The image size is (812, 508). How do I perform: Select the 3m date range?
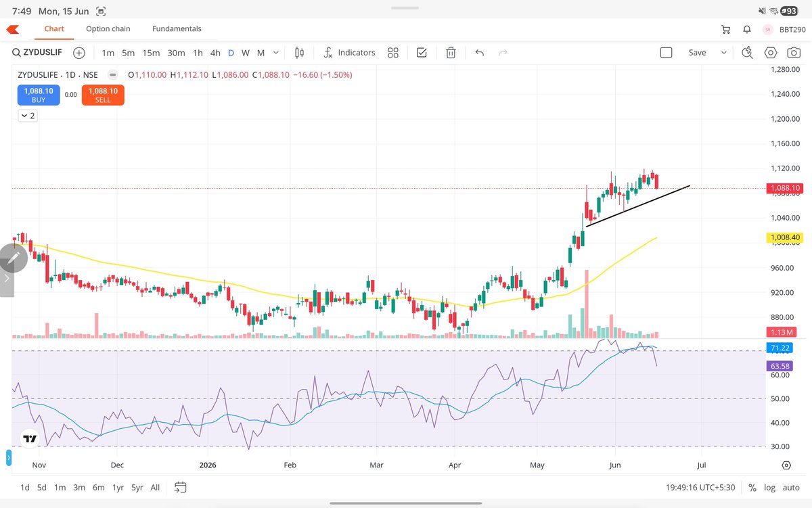[79, 487]
